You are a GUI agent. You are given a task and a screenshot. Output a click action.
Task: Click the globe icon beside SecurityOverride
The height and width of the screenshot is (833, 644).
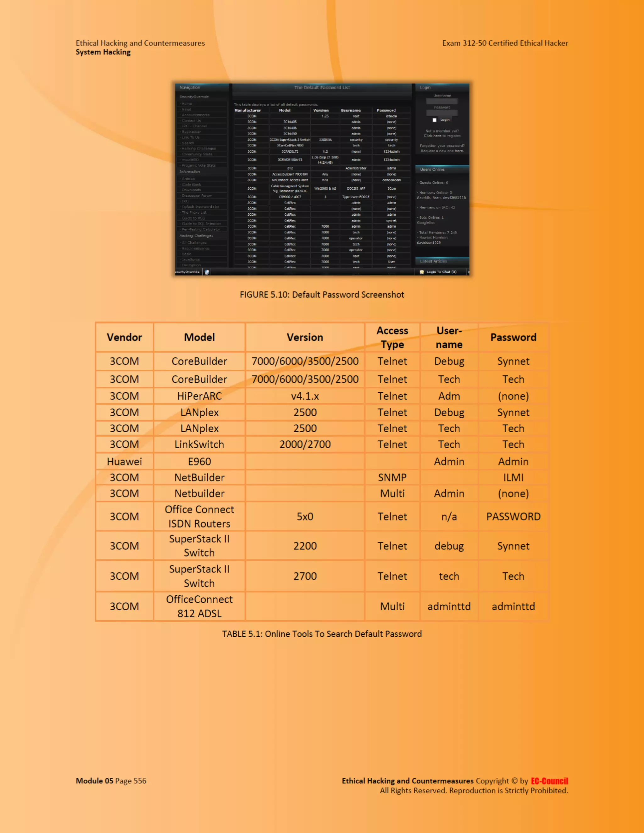click(207, 272)
